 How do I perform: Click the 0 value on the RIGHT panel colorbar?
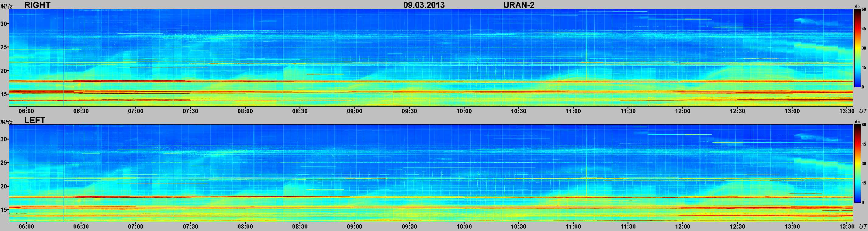(x=863, y=87)
